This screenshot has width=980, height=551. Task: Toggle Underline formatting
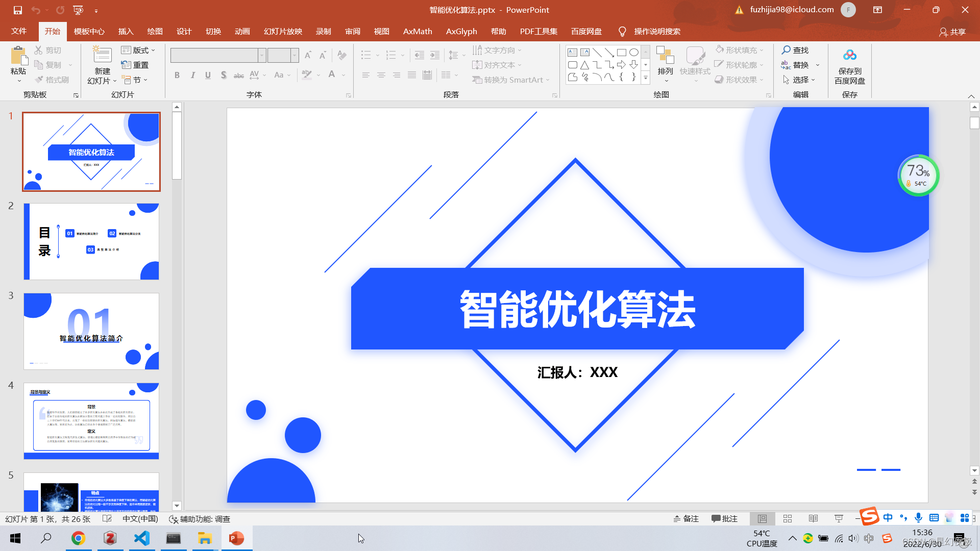208,75
